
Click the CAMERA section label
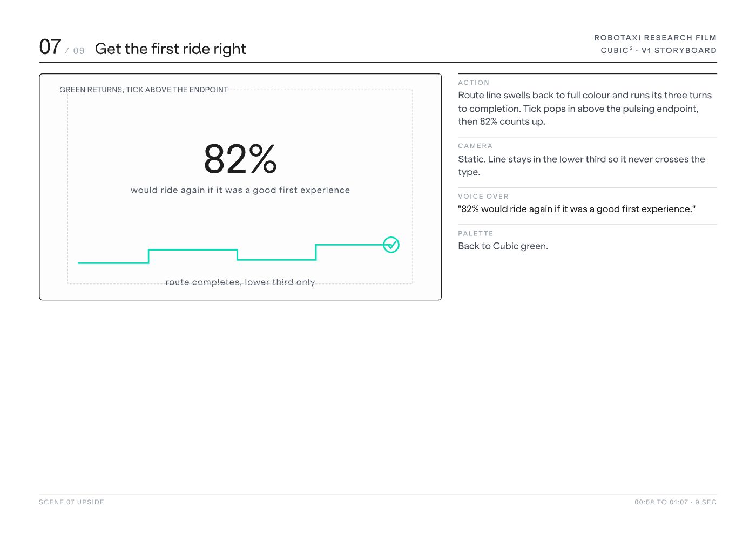(x=475, y=146)
